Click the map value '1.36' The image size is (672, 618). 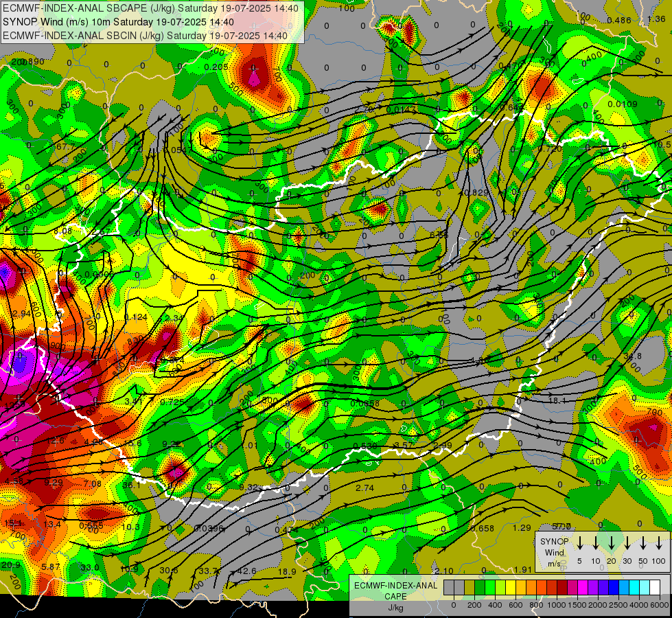(656, 19)
